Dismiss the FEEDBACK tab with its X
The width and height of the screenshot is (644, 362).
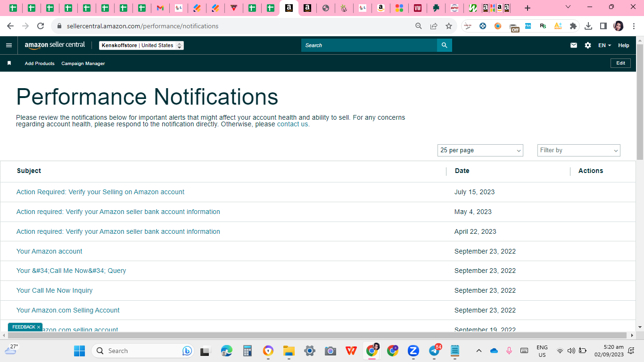(39, 327)
